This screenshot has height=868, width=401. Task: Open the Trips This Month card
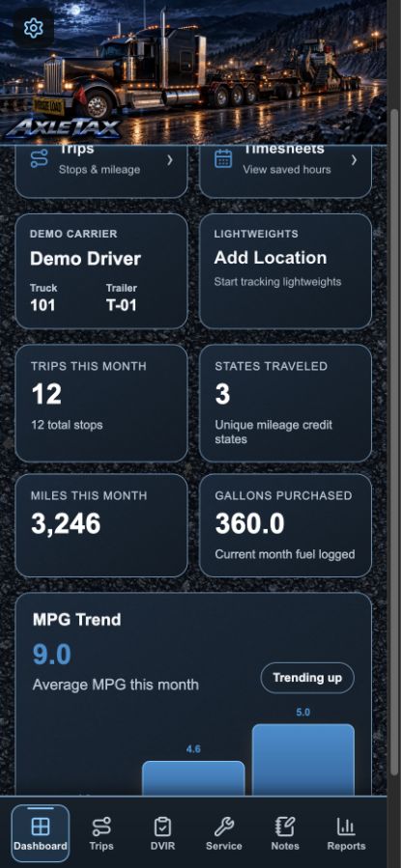click(101, 403)
